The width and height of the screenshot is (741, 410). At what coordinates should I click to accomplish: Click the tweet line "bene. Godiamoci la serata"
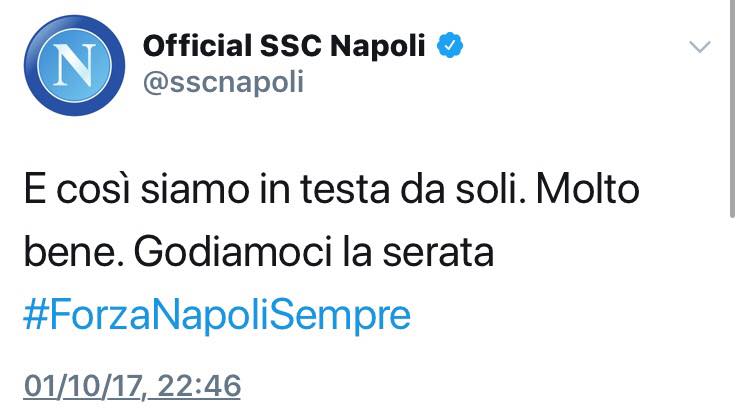pos(258,253)
